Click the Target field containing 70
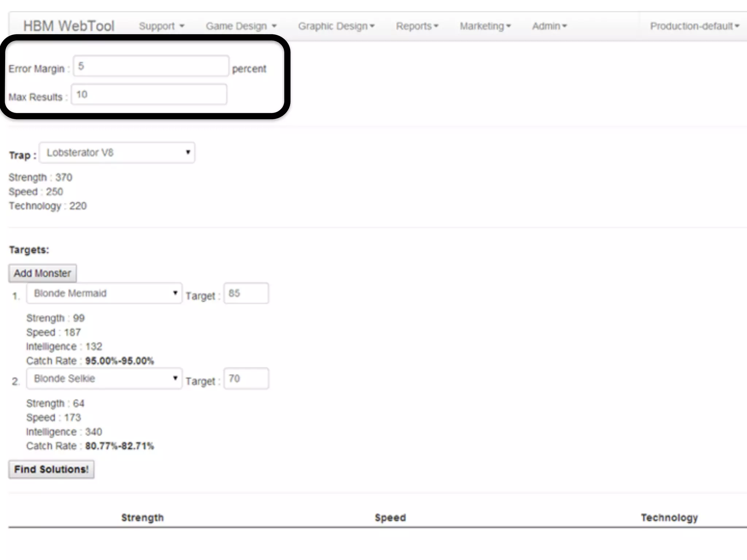The height and width of the screenshot is (560, 747). pyautogui.click(x=246, y=379)
